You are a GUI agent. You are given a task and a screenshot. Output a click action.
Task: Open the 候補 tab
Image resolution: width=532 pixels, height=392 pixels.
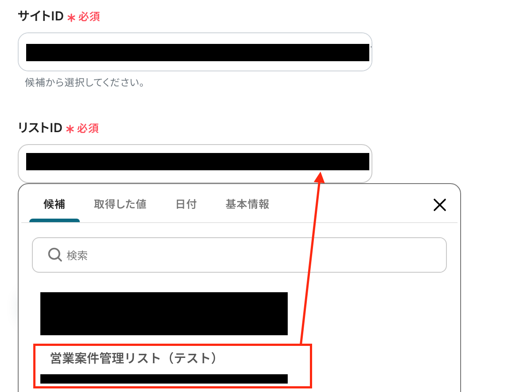pos(54,204)
